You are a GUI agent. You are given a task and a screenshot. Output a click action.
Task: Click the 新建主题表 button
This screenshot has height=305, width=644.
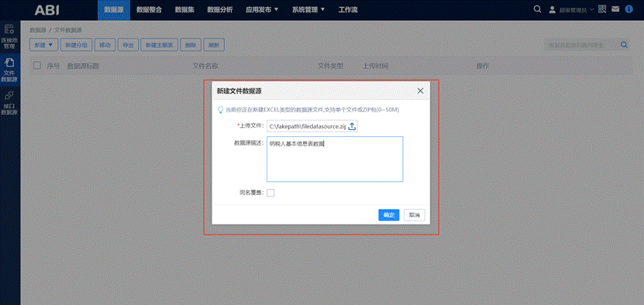pos(160,45)
